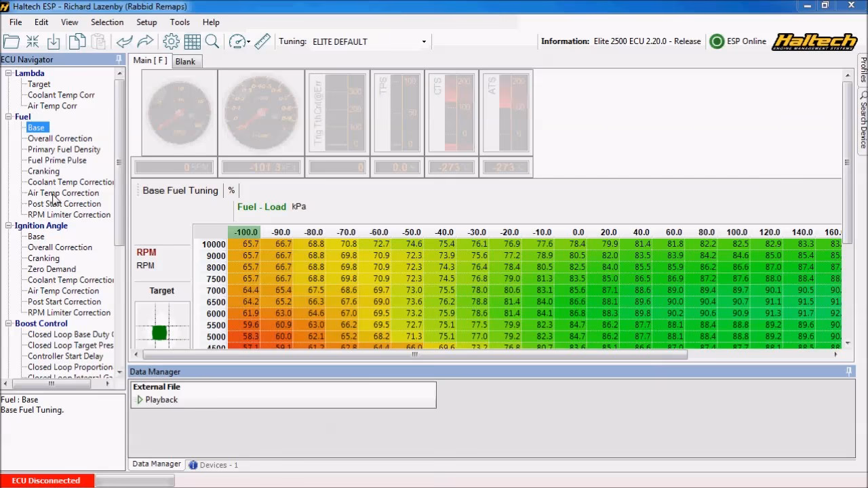Click the table grid toolbar icon
Screen dimensions: 868x488
click(192, 41)
